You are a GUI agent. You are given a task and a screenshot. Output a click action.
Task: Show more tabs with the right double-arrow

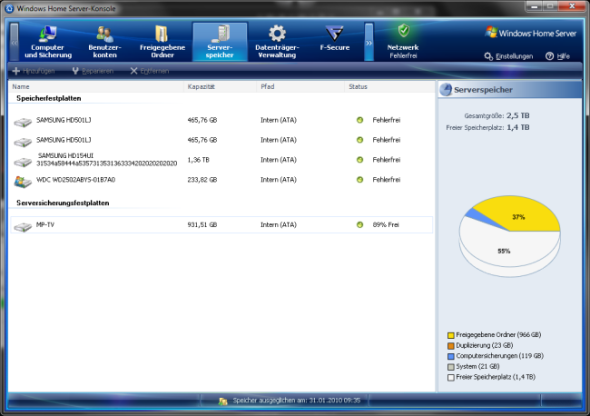point(369,42)
